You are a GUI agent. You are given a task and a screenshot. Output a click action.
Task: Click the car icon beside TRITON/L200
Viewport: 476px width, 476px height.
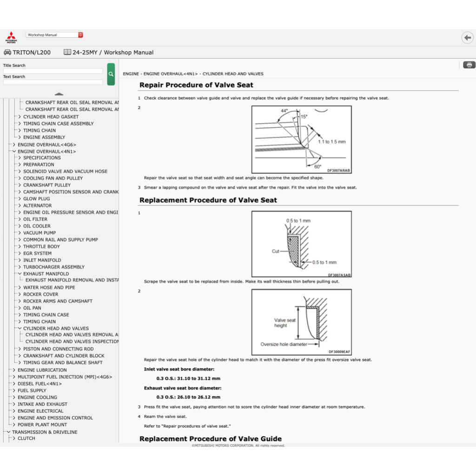[7, 53]
